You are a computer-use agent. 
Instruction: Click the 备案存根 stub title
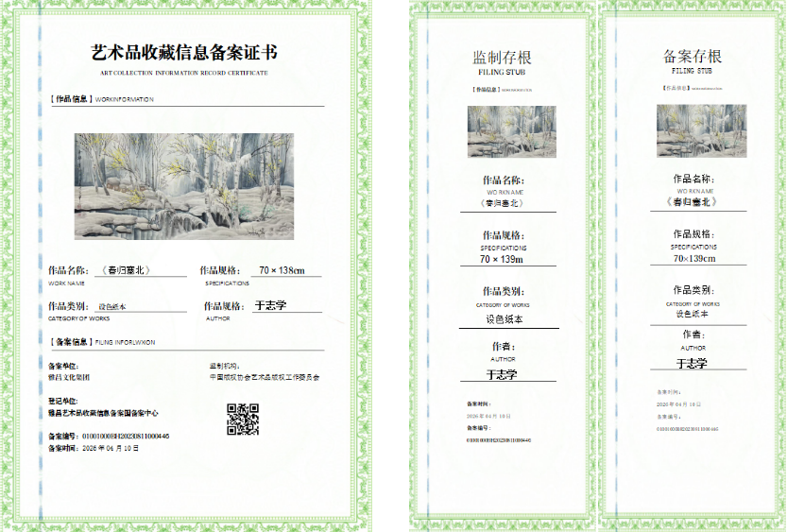click(x=693, y=56)
